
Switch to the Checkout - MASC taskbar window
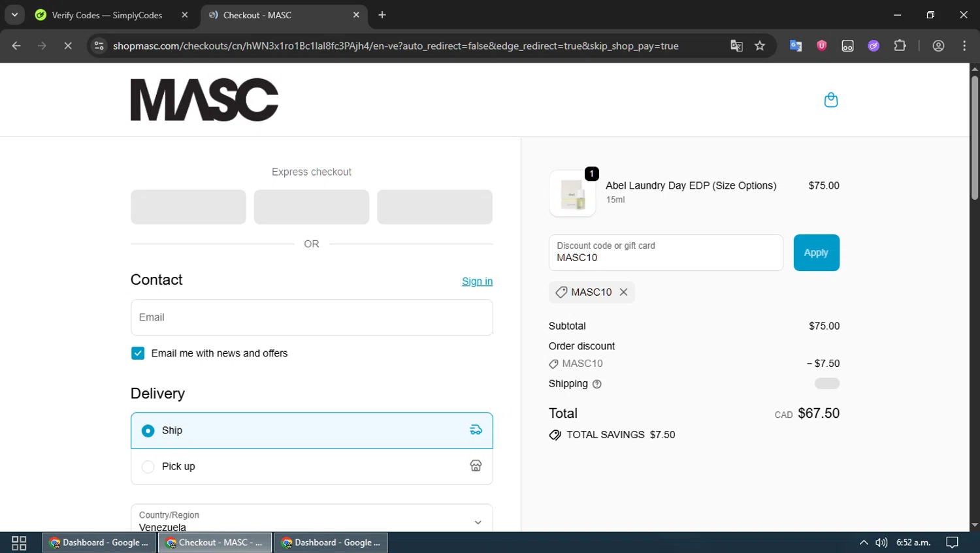[215, 543]
